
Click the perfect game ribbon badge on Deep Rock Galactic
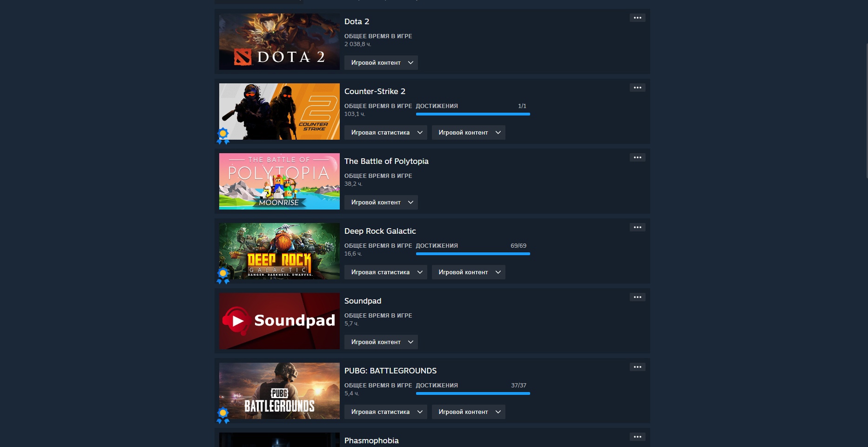click(x=223, y=275)
